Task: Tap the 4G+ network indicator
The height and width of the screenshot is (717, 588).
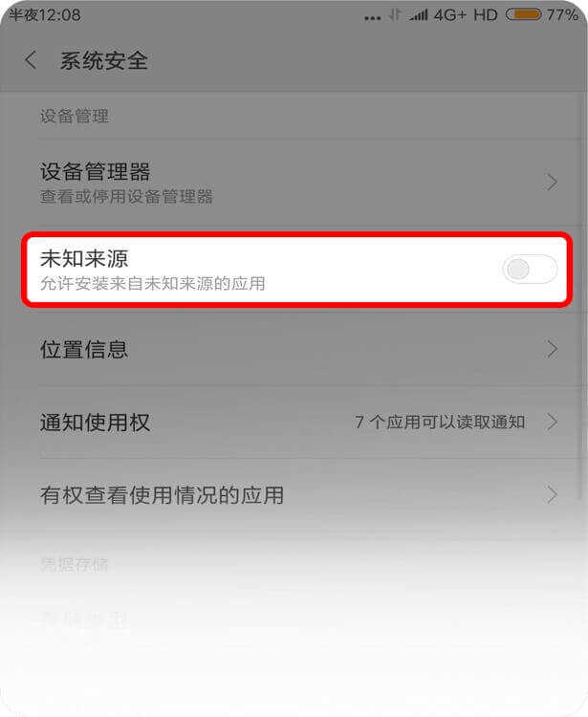Action: point(450,15)
